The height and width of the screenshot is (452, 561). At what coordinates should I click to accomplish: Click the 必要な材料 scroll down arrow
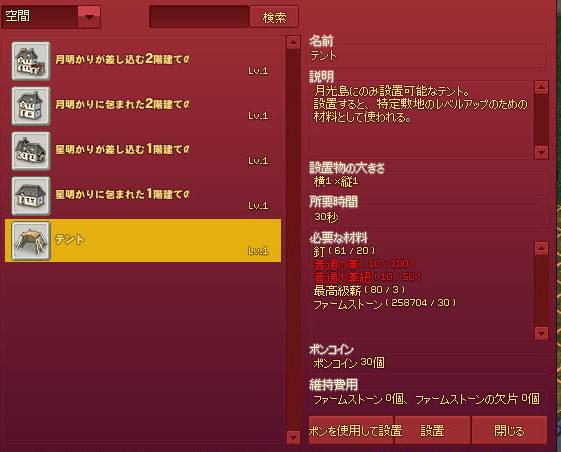(x=541, y=333)
